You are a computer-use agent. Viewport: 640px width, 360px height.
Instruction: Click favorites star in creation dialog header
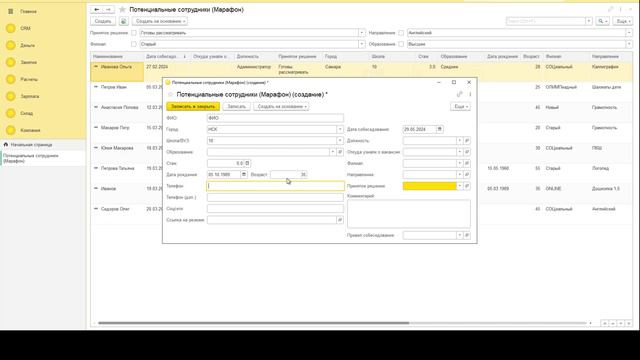(x=171, y=95)
